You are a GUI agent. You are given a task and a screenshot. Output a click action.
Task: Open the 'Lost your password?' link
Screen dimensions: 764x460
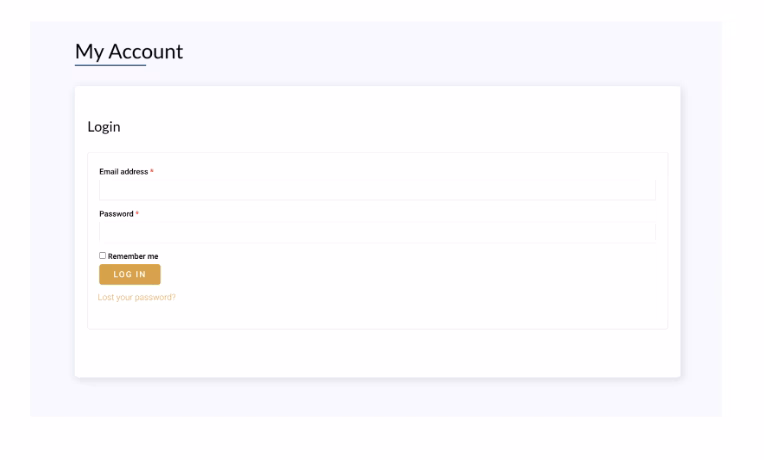pos(137,297)
